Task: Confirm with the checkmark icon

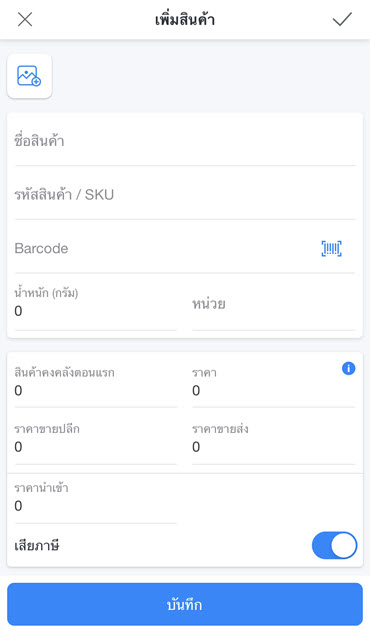Action: 342,19
